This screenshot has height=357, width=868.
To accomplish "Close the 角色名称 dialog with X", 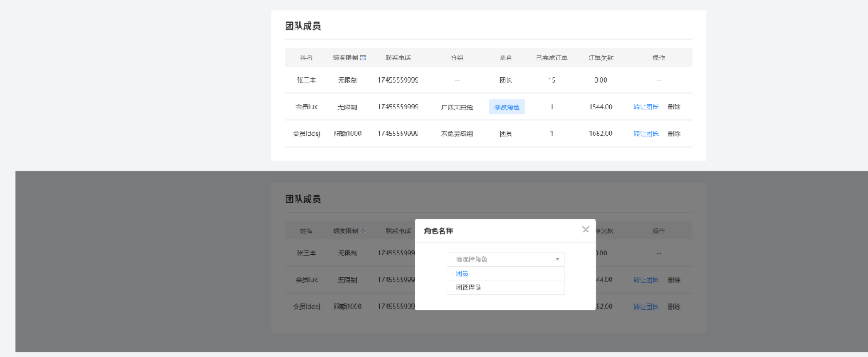I will click(x=586, y=229).
